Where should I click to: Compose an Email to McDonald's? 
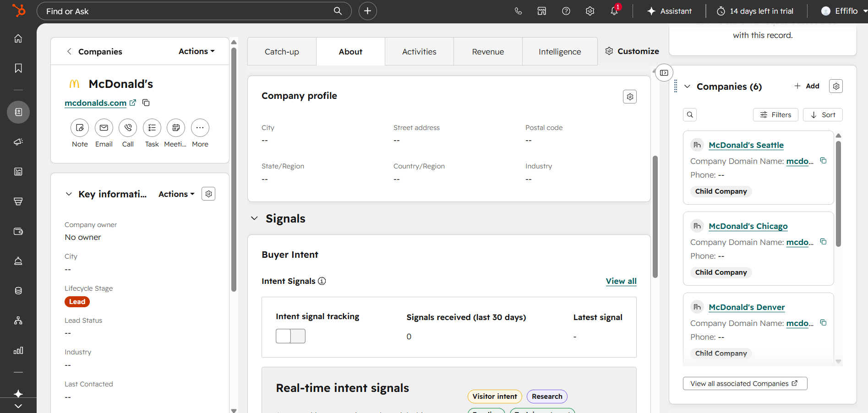[104, 128]
